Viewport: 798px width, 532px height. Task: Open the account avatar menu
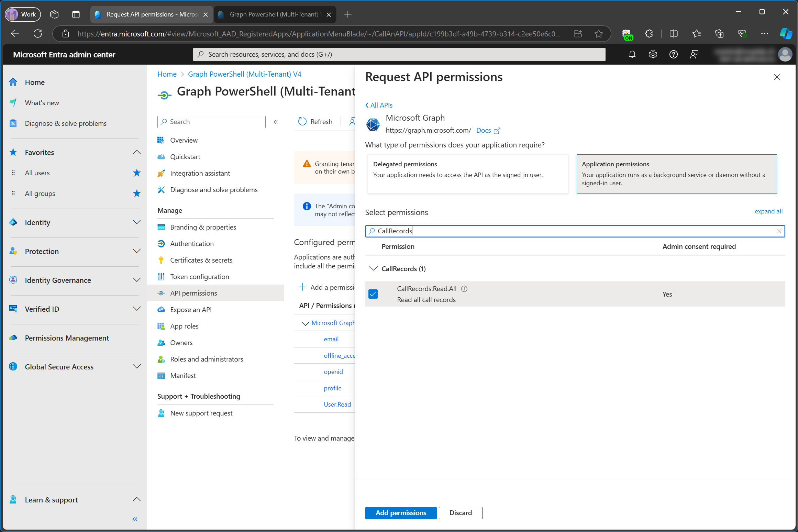point(785,54)
